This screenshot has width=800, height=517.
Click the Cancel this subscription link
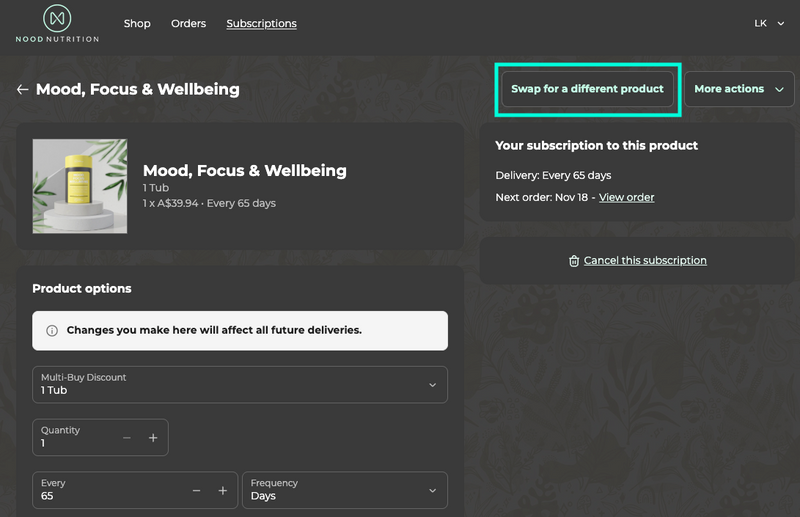click(x=645, y=261)
